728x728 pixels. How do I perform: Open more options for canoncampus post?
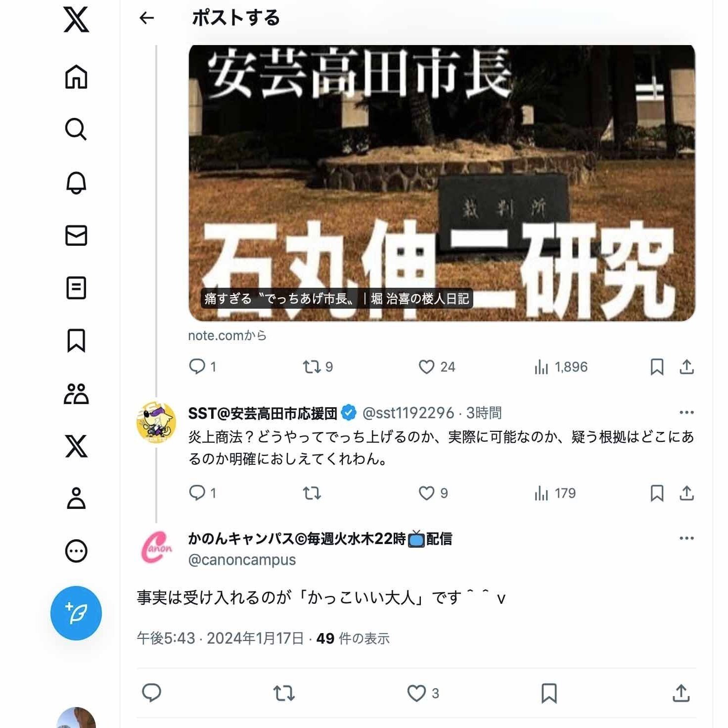coord(687,538)
